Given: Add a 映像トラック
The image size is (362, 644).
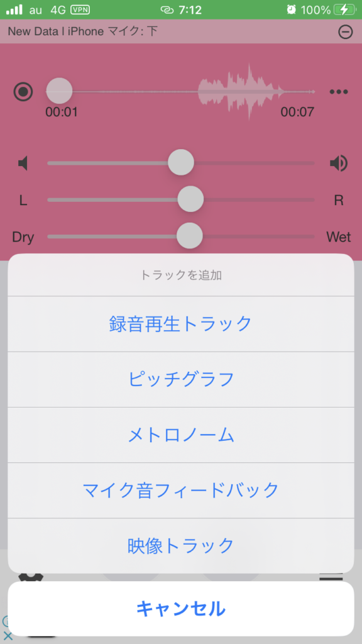Looking at the screenshot, I should coord(180,545).
